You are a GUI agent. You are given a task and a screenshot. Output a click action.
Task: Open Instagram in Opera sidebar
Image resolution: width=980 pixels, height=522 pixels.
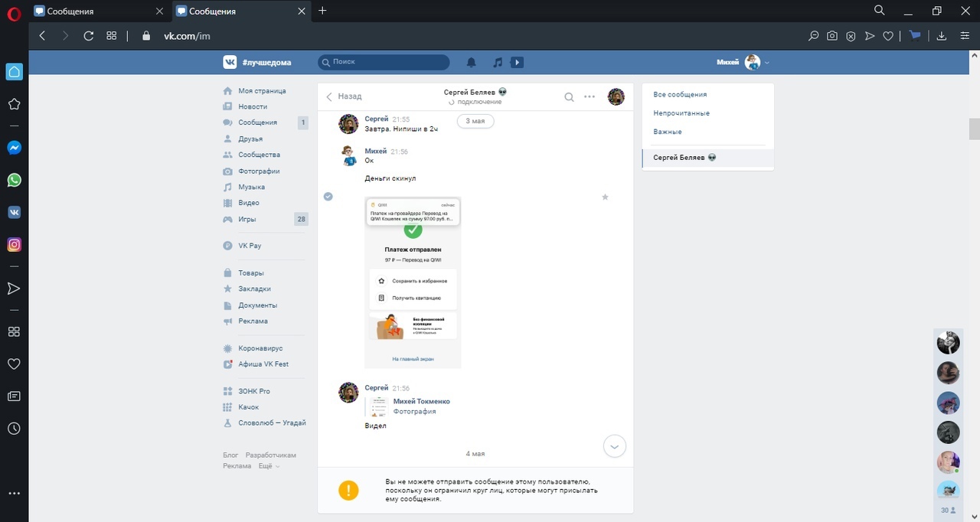click(14, 245)
